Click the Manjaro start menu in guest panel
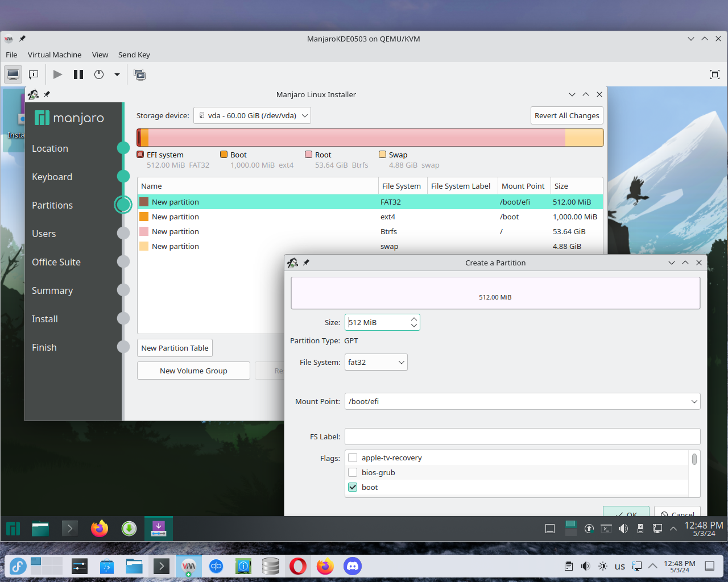The height and width of the screenshot is (582, 728). (x=13, y=529)
